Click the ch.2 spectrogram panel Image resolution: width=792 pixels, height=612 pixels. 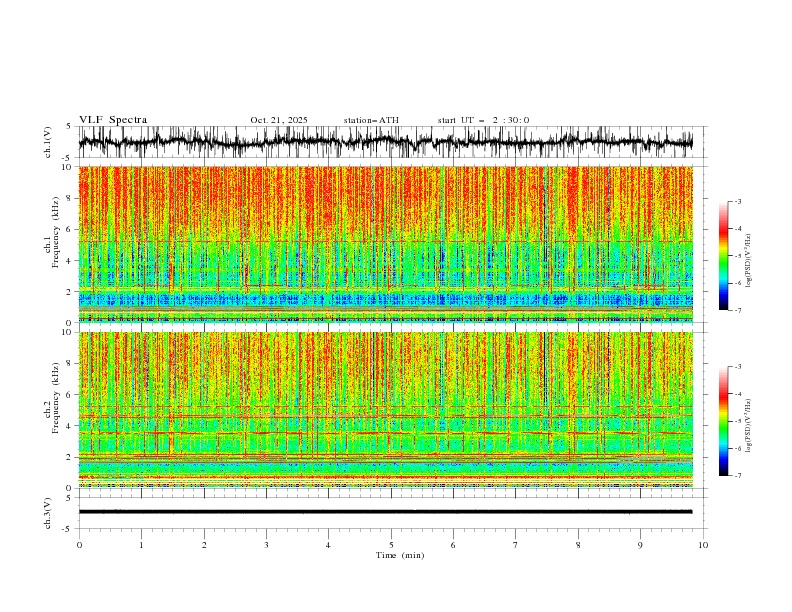(x=385, y=410)
